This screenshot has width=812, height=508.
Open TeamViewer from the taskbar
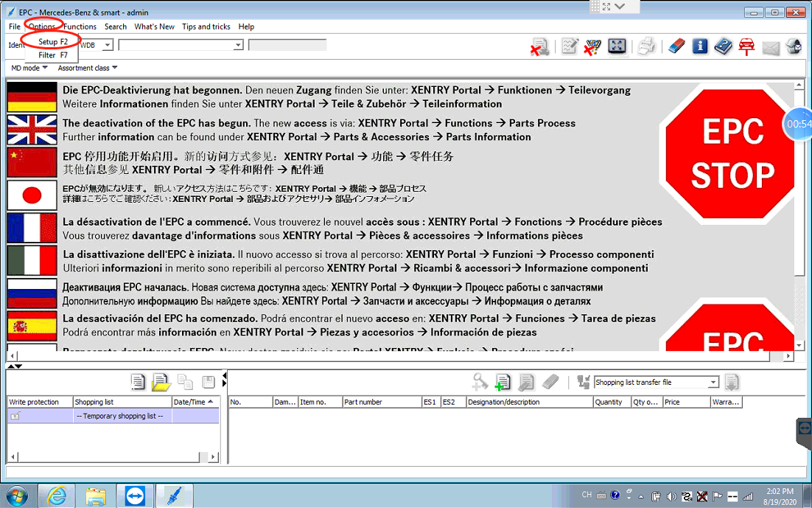135,496
